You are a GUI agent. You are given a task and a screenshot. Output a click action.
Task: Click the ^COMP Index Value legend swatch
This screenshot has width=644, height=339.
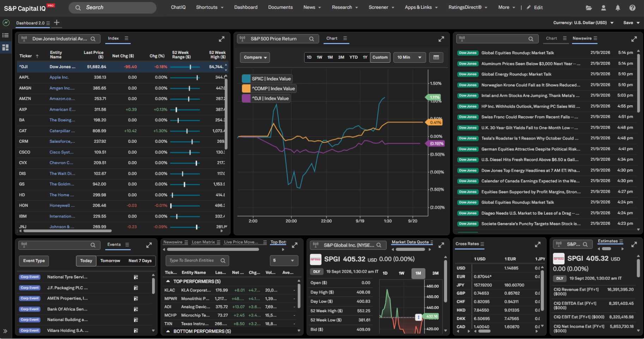246,89
